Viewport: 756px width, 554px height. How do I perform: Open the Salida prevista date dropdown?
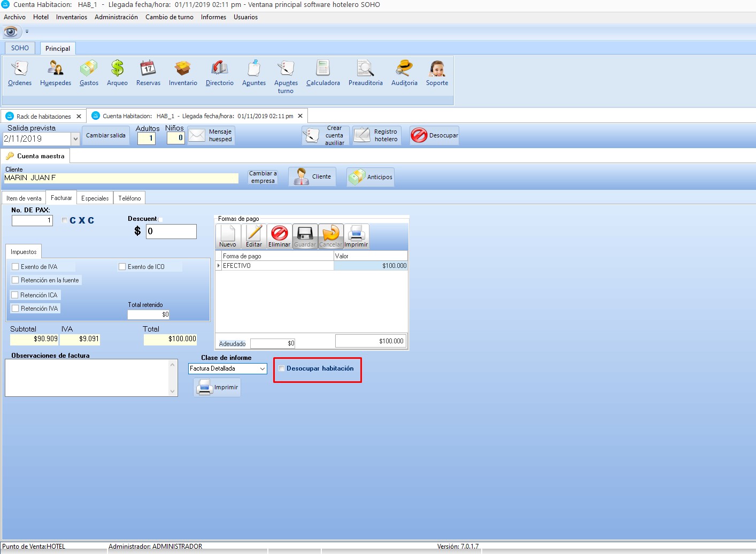pyautogui.click(x=75, y=139)
